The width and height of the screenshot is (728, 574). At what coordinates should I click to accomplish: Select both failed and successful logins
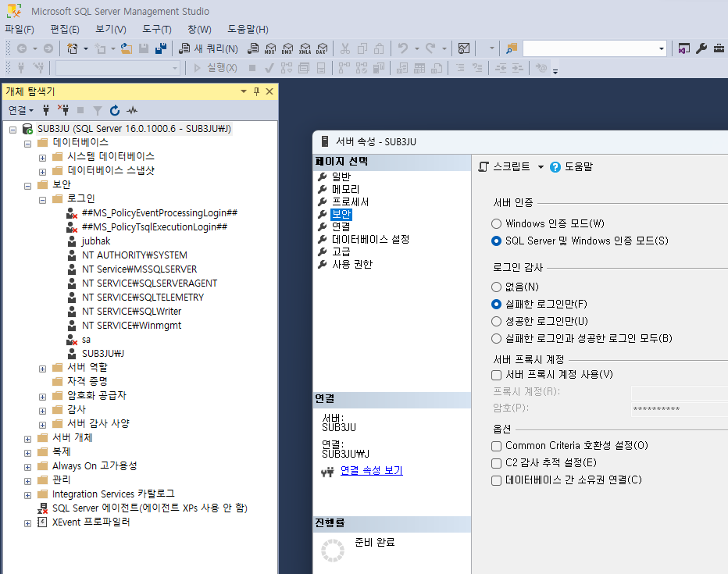[496, 338]
